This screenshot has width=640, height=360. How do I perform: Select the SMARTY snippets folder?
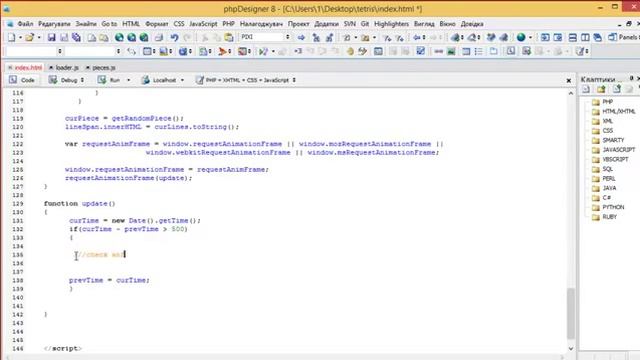point(608,140)
